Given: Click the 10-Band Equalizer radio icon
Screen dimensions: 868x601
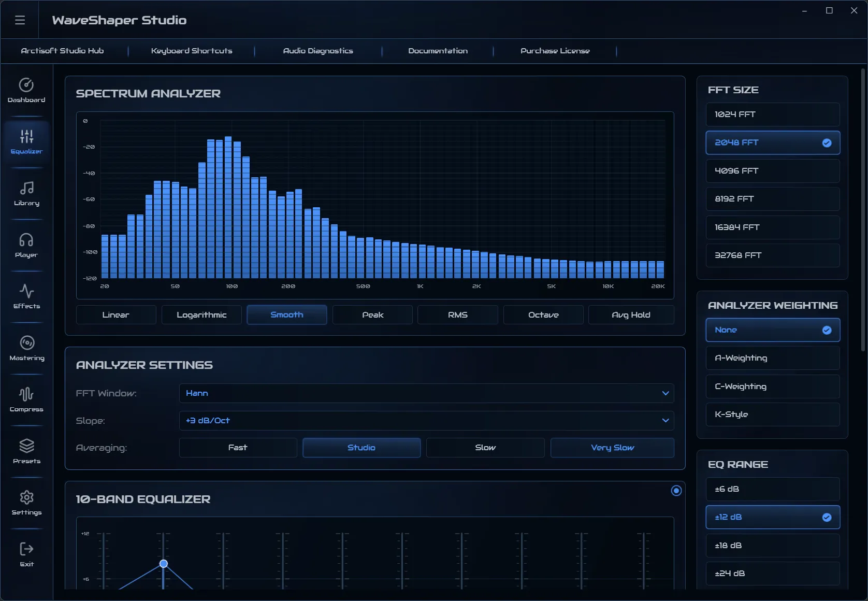Looking at the screenshot, I should [x=676, y=491].
